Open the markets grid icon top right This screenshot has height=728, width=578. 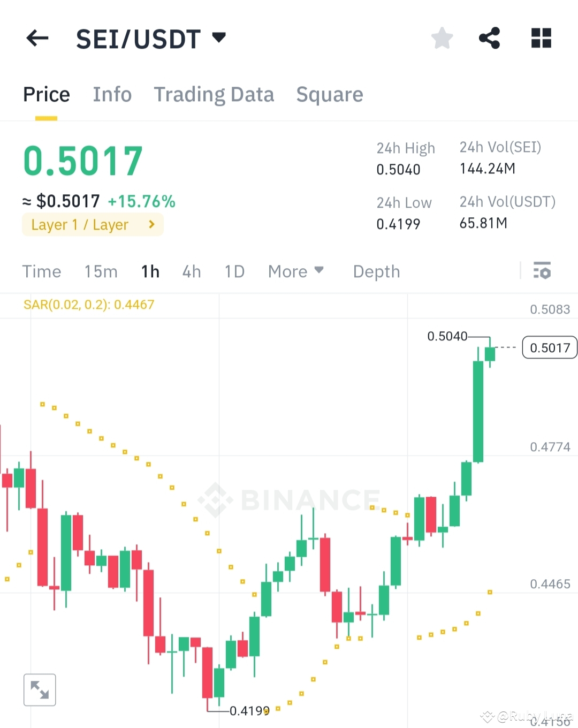click(x=541, y=37)
